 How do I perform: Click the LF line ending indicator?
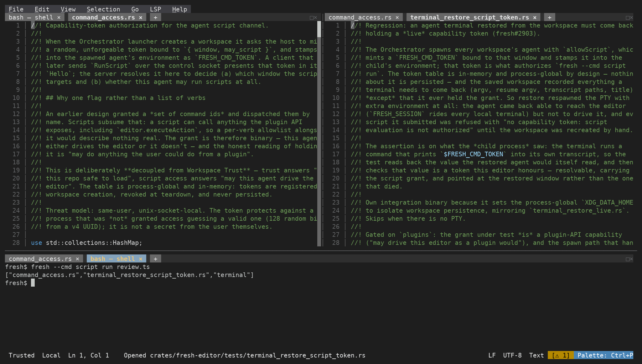pyautogui.click(x=492, y=355)
